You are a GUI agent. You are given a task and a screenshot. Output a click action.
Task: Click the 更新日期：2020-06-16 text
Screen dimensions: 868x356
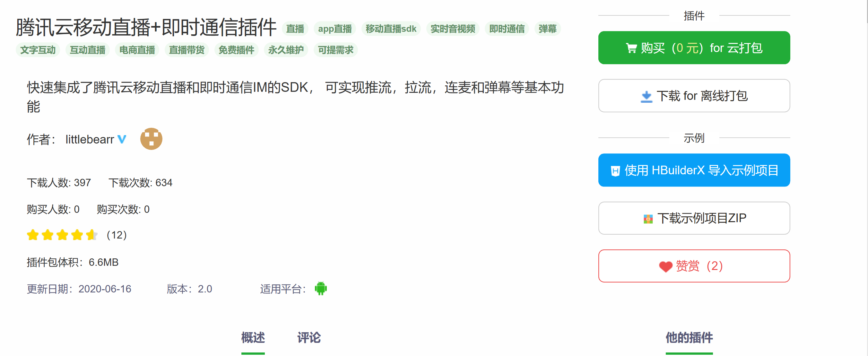click(x=79, y=289)
